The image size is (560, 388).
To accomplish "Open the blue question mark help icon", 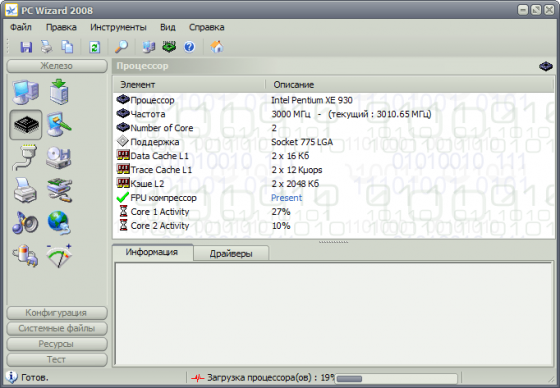I will pos(189,47).
